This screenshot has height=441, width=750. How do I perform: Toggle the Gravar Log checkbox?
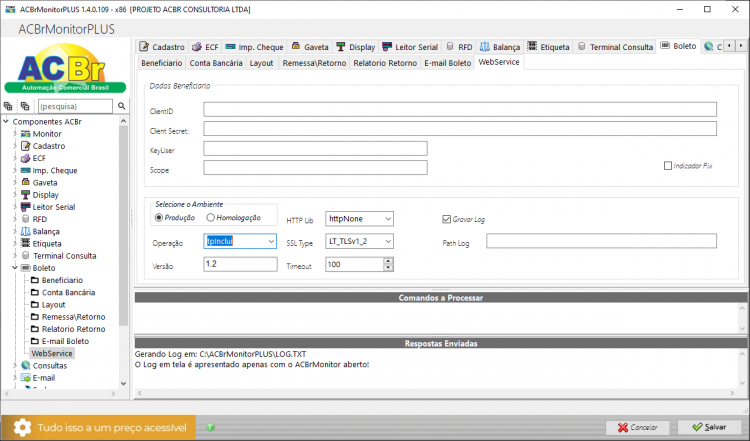(x=446, y=219)
